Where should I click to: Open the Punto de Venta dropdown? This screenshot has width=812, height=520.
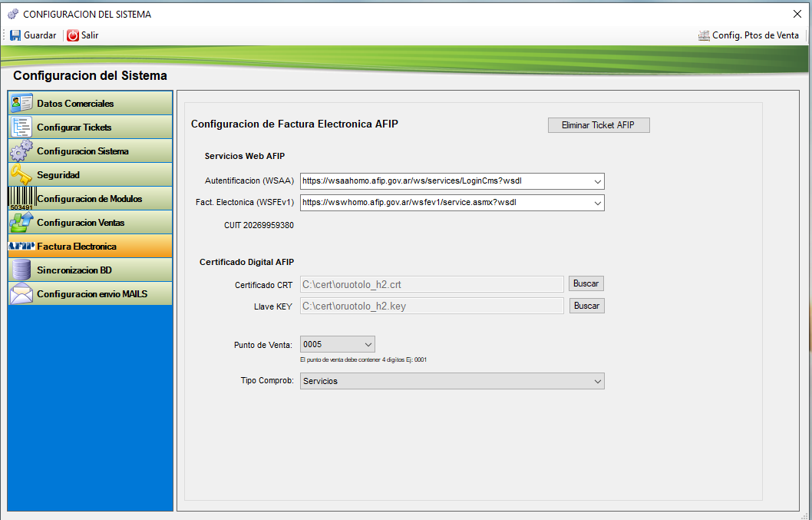[x=368, y=344]
